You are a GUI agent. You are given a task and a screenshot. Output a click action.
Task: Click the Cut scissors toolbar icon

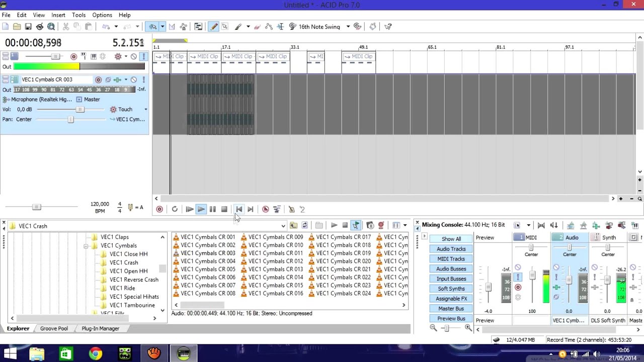coord(66,27)
